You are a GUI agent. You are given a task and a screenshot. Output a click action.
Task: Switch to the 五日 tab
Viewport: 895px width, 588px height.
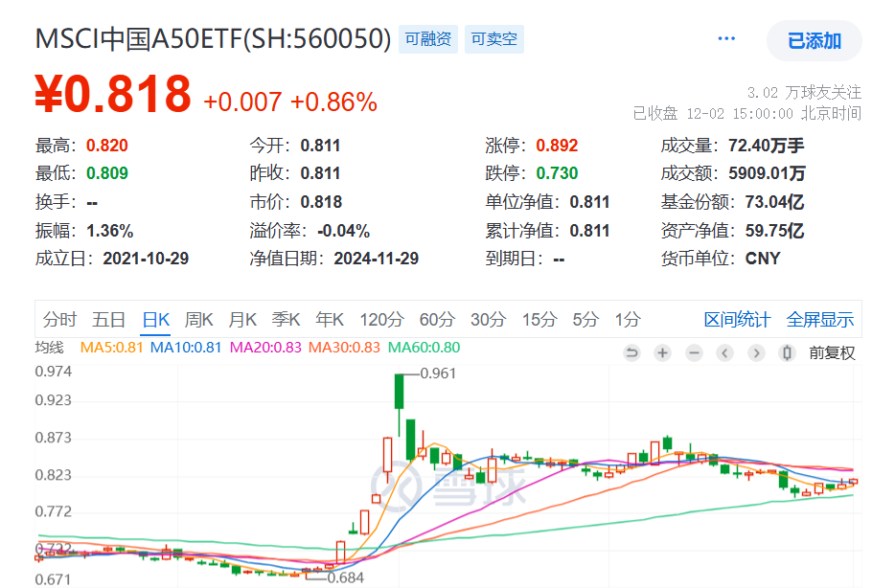point(108,320)
